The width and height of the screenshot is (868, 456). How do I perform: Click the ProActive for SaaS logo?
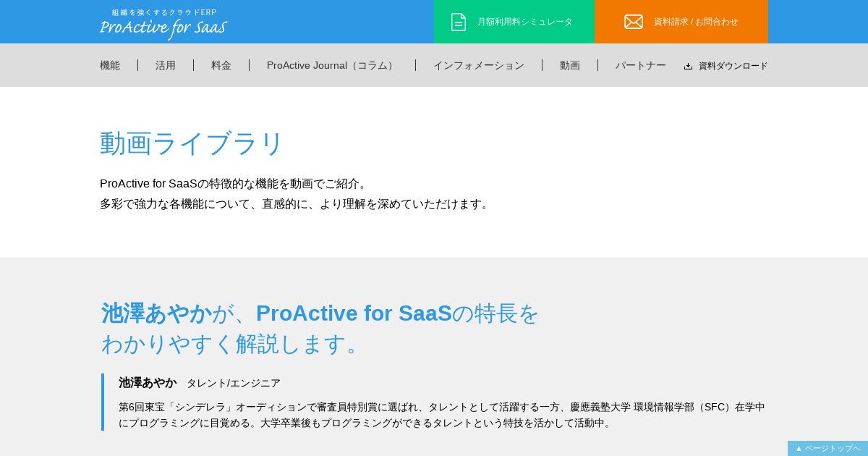point(163,28)
